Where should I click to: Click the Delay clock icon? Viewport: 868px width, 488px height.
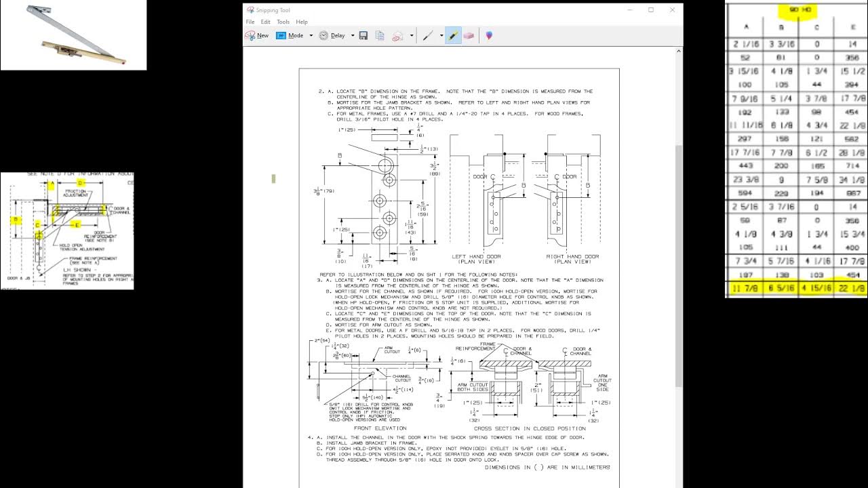323,35
